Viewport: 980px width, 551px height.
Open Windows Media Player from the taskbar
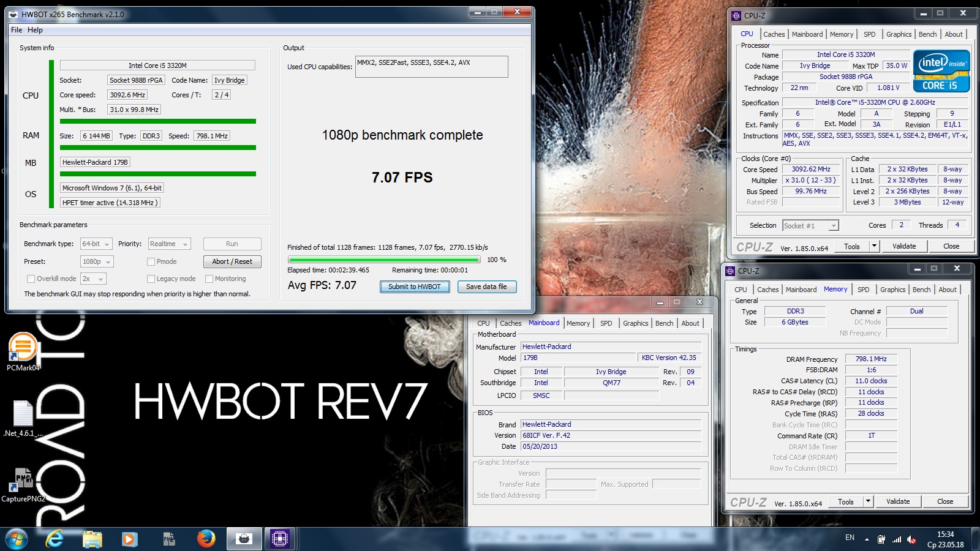[129, 539]
